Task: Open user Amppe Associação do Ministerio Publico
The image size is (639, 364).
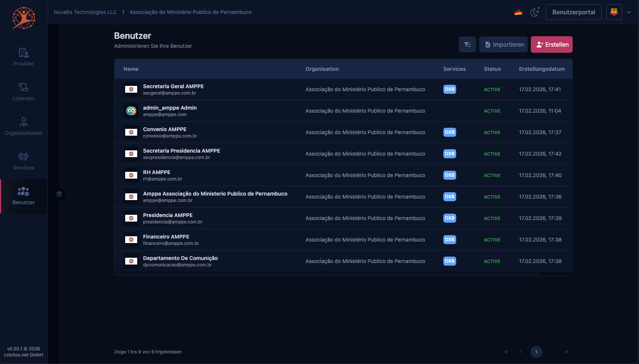Action: (215, 194)
